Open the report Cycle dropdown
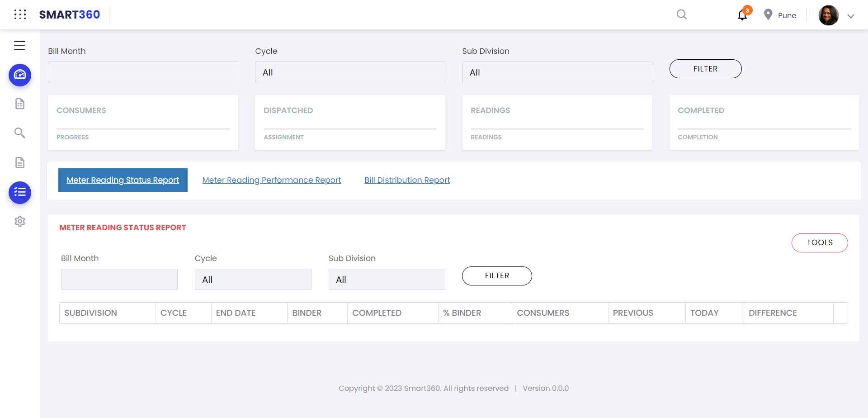The width and height of the screenshot is (868, 418). [x=253, y=280]
